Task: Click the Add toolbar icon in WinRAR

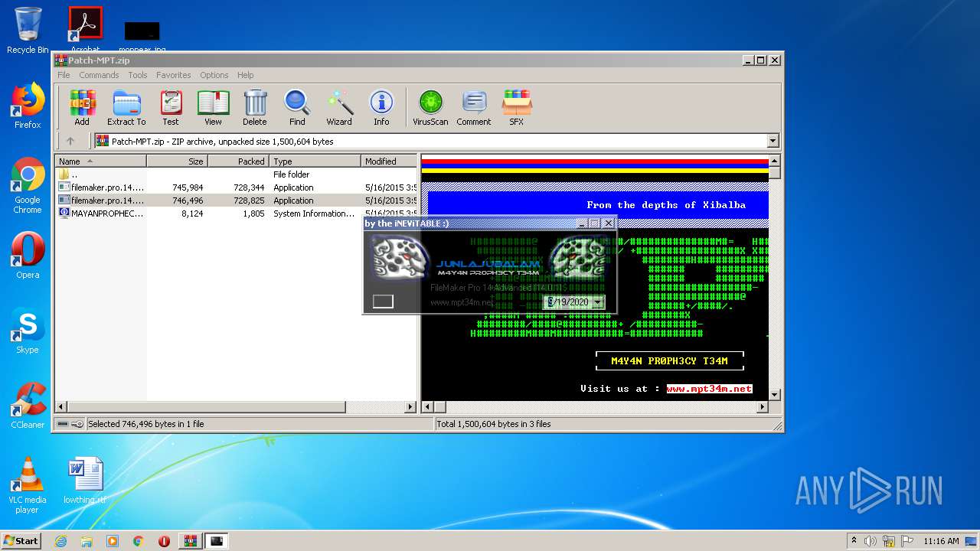Action: [x=82, y=107]
